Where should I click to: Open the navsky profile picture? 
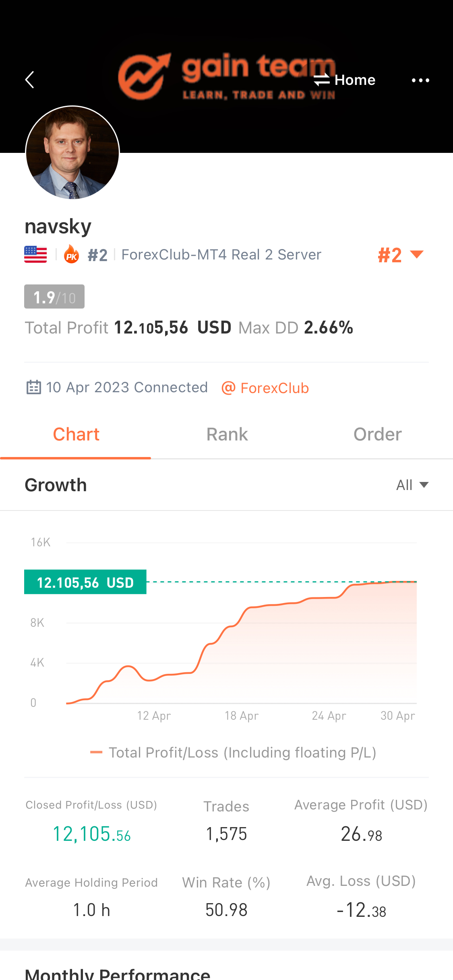(72, 152)
